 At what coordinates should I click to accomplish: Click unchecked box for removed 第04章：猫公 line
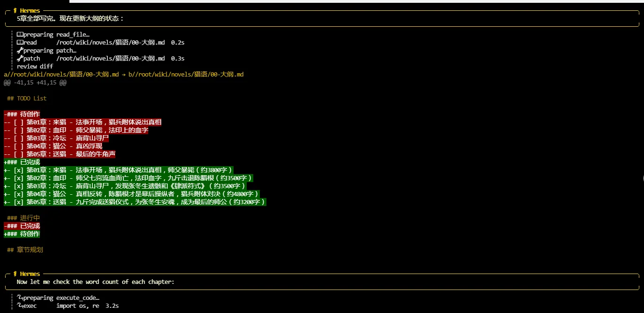click(18, 146)
